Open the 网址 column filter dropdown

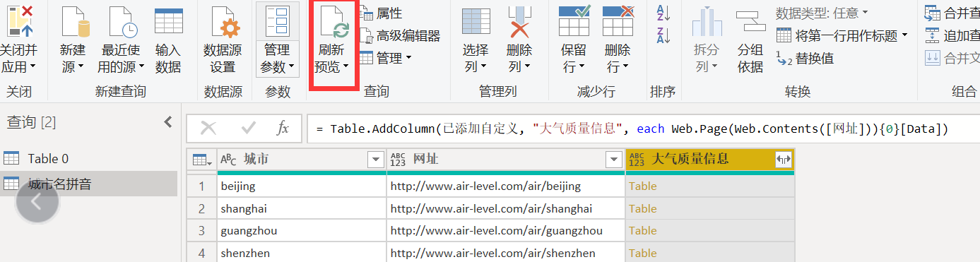[615, 160]
